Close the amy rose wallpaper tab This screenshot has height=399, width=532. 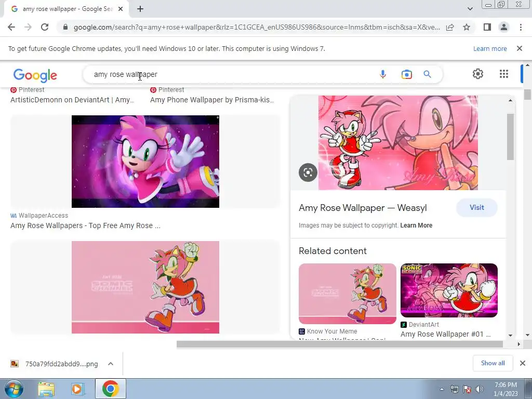[x=121, y=9]
